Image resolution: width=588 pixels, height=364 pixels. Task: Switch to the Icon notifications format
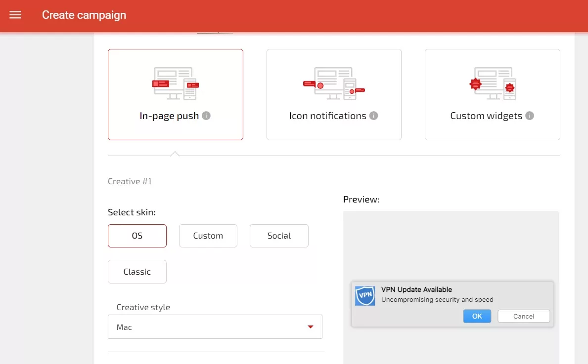334,94
